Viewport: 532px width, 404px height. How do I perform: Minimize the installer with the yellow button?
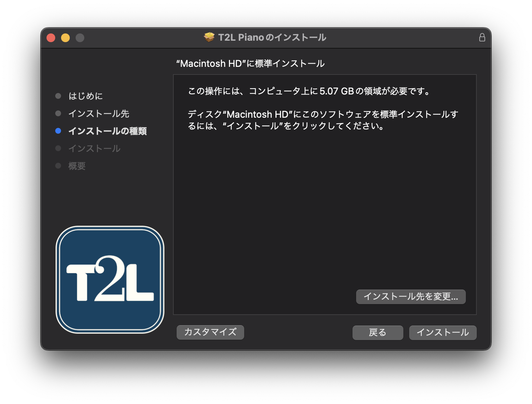click(x=65, y=38)
